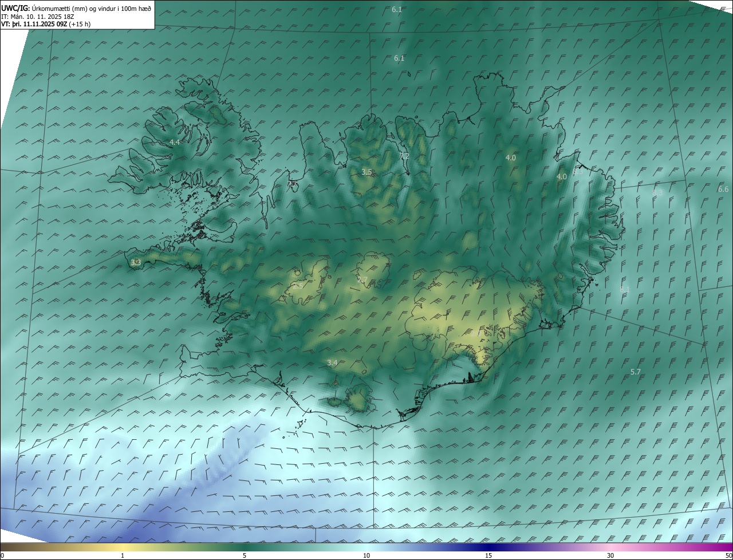Click the colour scale tick labelled 10

tap(366, 555)
